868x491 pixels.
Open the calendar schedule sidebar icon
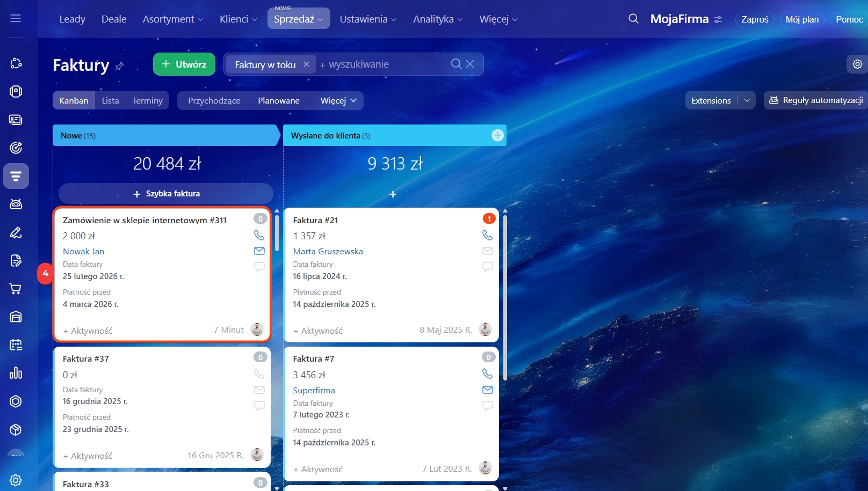pos(16,345)
